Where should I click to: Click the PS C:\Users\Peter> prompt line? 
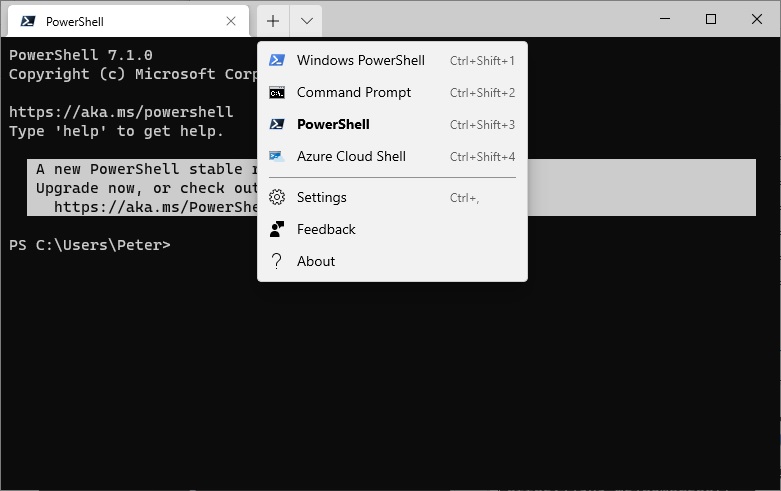(90, 245)
